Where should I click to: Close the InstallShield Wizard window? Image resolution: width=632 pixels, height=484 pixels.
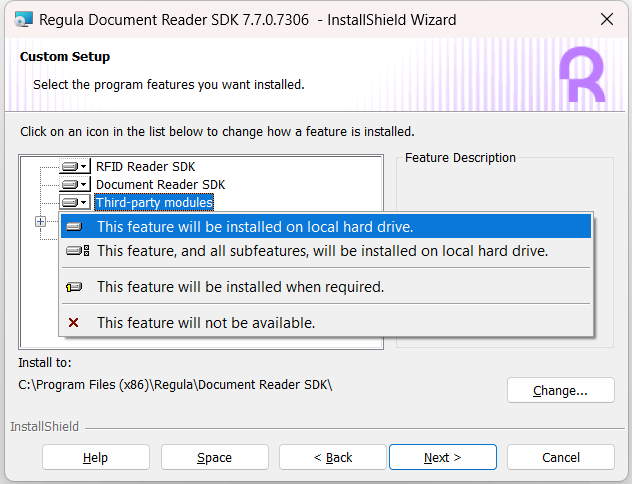(607, 19)
